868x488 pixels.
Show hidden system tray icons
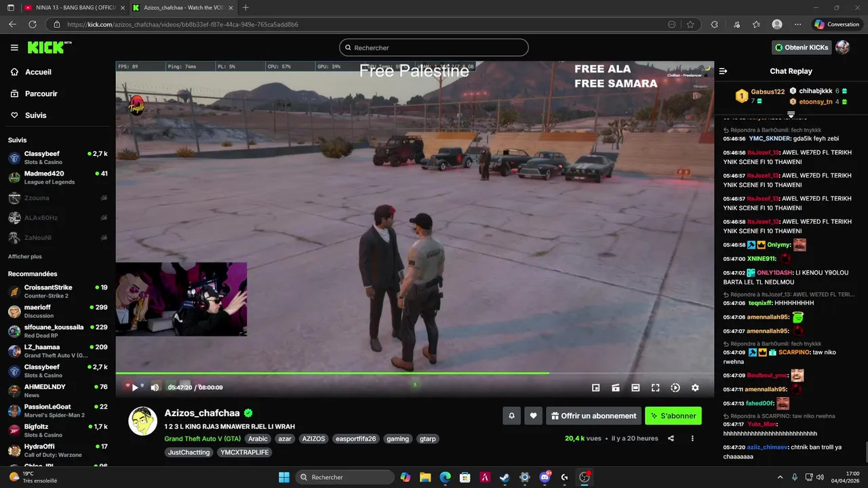tap(780, 477)
